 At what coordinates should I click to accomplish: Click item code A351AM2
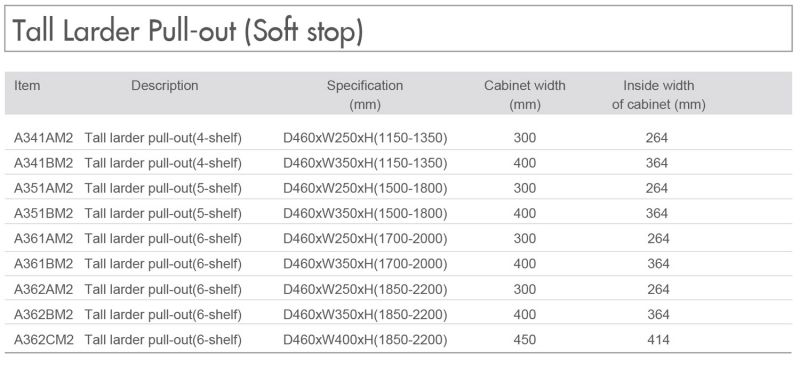pyautogui.click(x=43, y=188)
